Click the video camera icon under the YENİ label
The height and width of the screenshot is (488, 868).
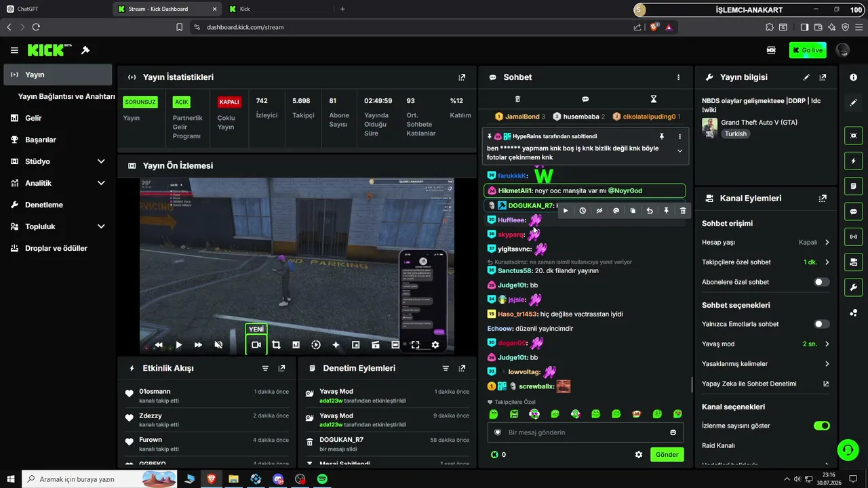click(x=256, y=345)
